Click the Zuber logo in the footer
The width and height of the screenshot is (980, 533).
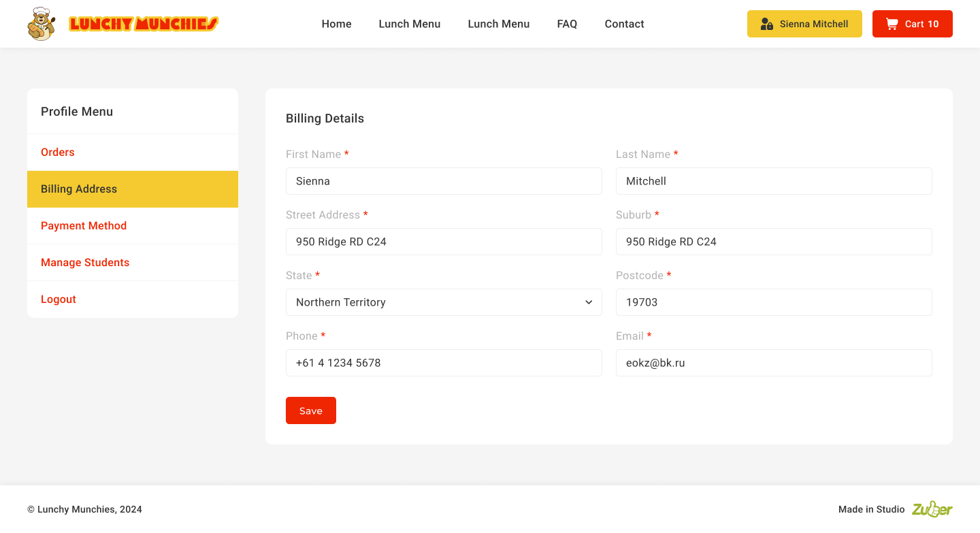[932, 509]
